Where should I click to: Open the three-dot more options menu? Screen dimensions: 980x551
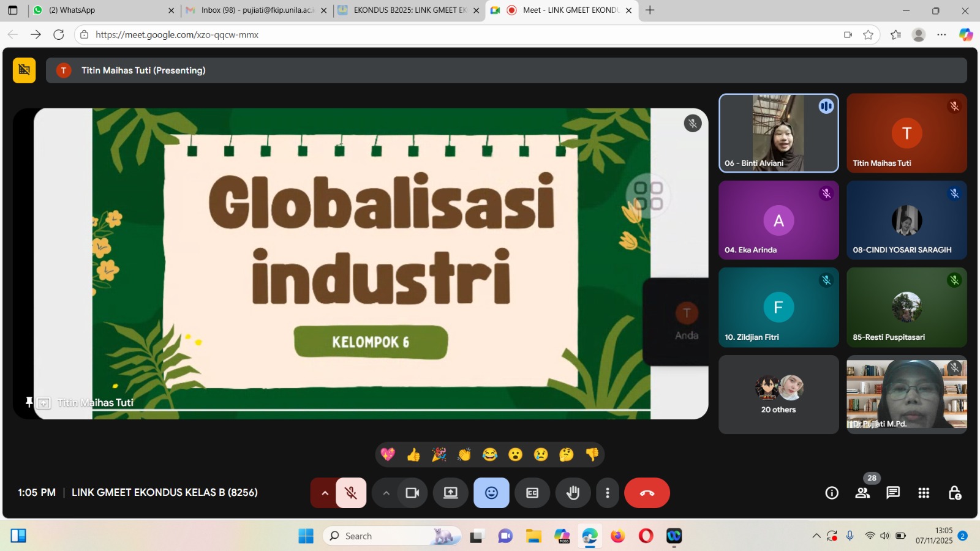pyautogui.click(x=607, y=493)
